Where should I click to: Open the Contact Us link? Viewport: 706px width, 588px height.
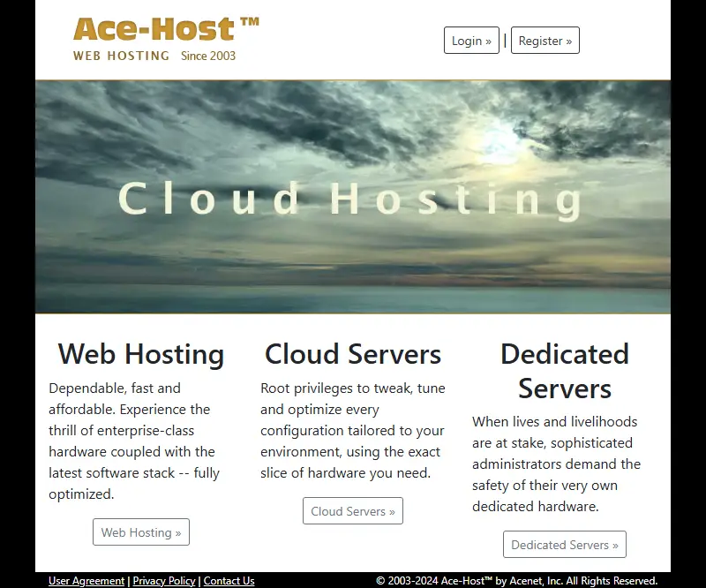tap(229, 581)
